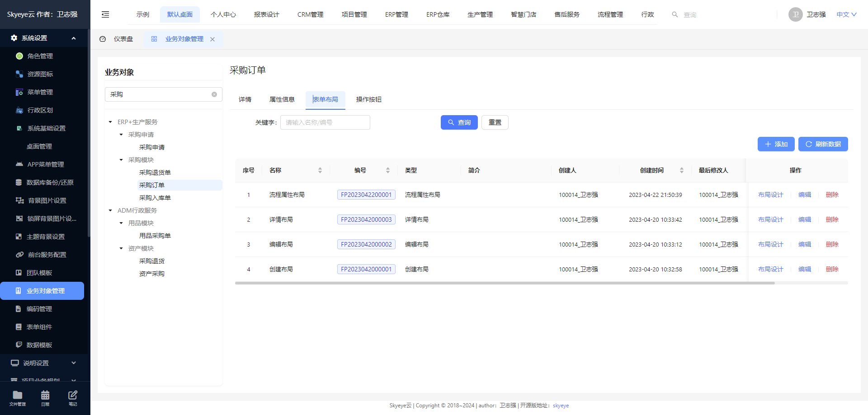The image size is (868, 415).
Task: Collapse the sidebar with the hamburger icon
Action: coord(105,14)
